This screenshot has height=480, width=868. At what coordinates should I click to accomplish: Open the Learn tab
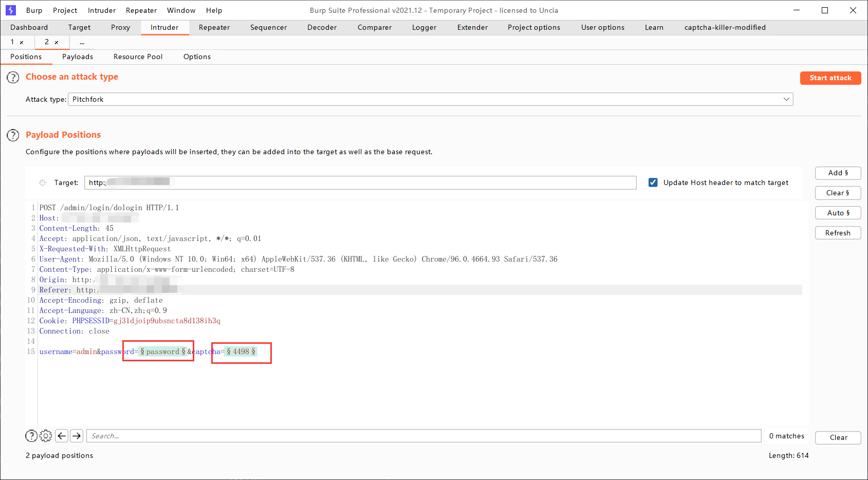654,27
